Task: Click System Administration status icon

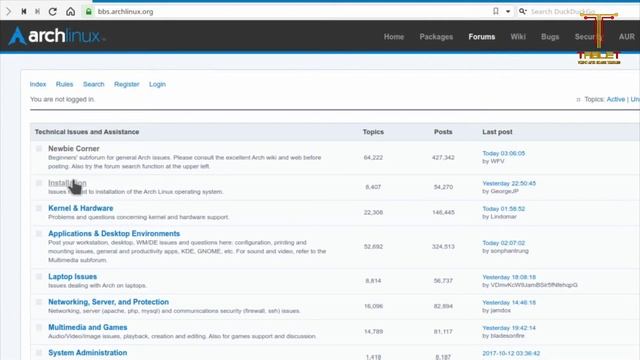Action: pos(39,353)
